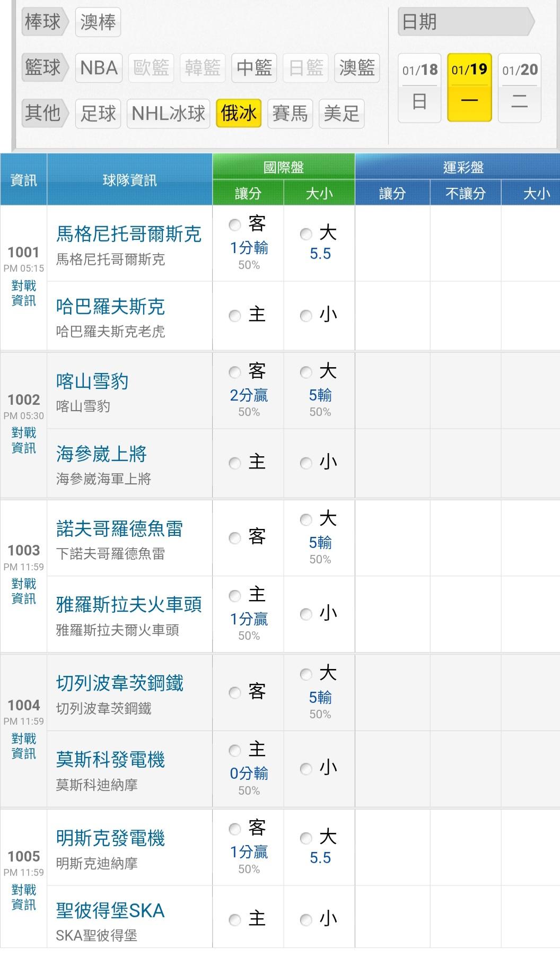Image resolution: width=560 pixels, height=956 pixels.
Task: Open team link 明斯克發電機
Action: coord(111,838)
